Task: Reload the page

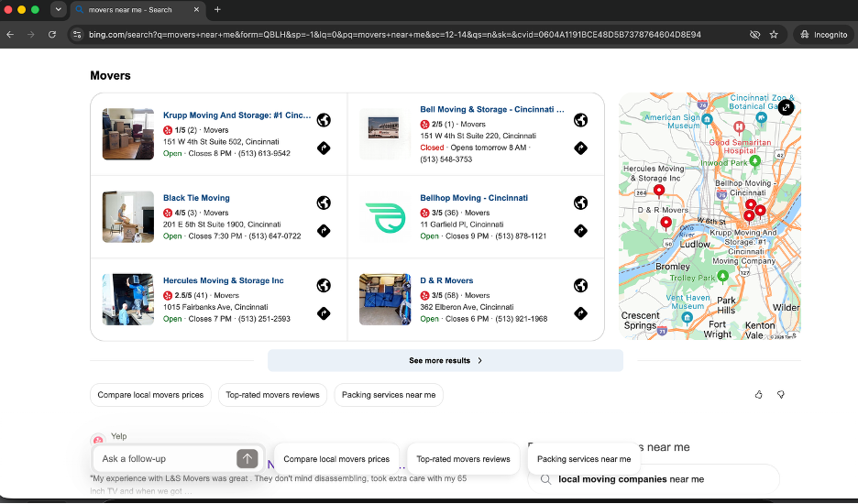Action: point(52,35)
